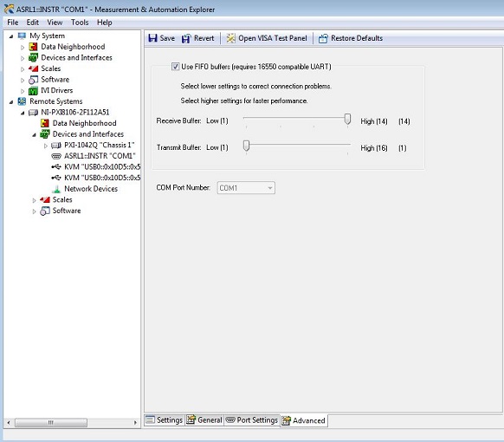Screen dimensions: 504x442
Task: Click the Revert icon in toolbar
Action: (186, 38)
